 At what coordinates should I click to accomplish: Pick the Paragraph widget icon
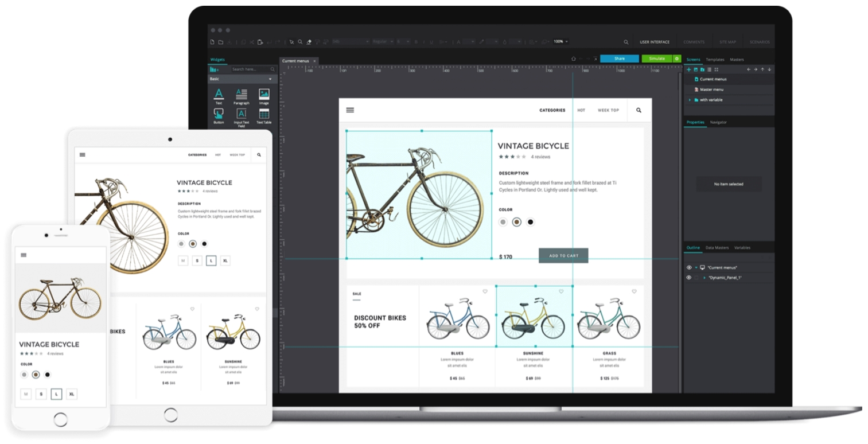click(241, 95)
